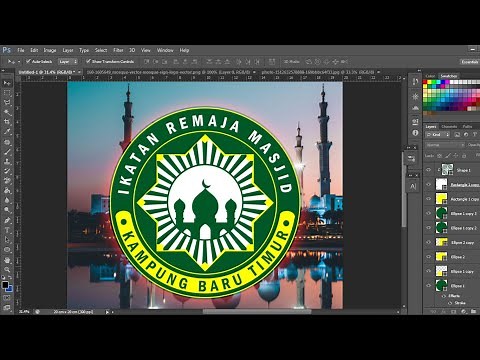This screenshot has width=480, height=360.
Task: Pick the red swatch in Swatches
Action: 425,82
